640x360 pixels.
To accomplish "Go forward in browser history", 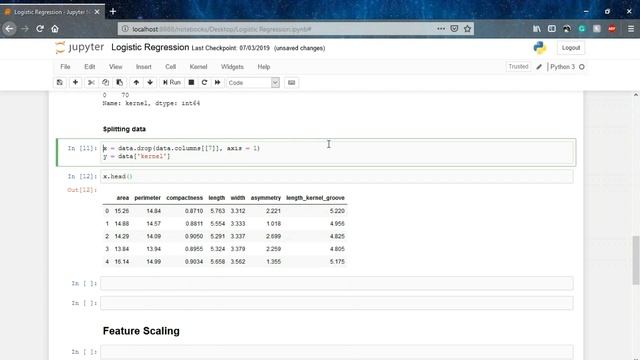I will [x=25, y=29].
